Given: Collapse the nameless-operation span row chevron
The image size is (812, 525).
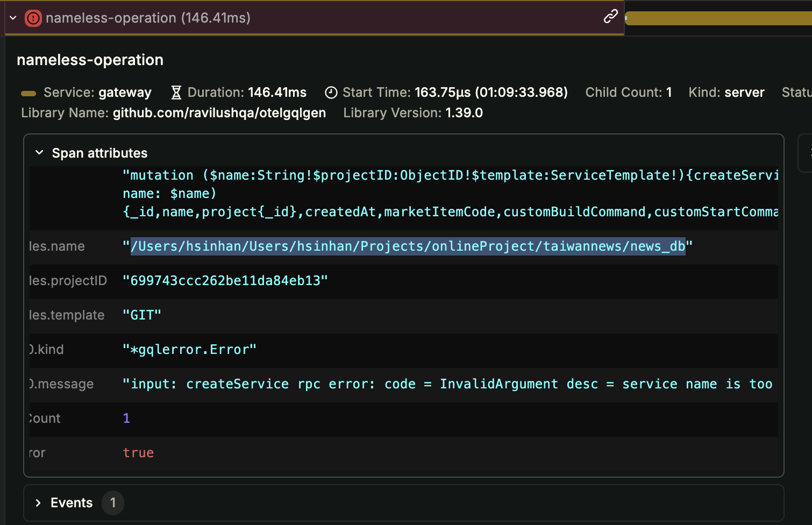Looking at the screenshot, I should click(x=13, y=18).
